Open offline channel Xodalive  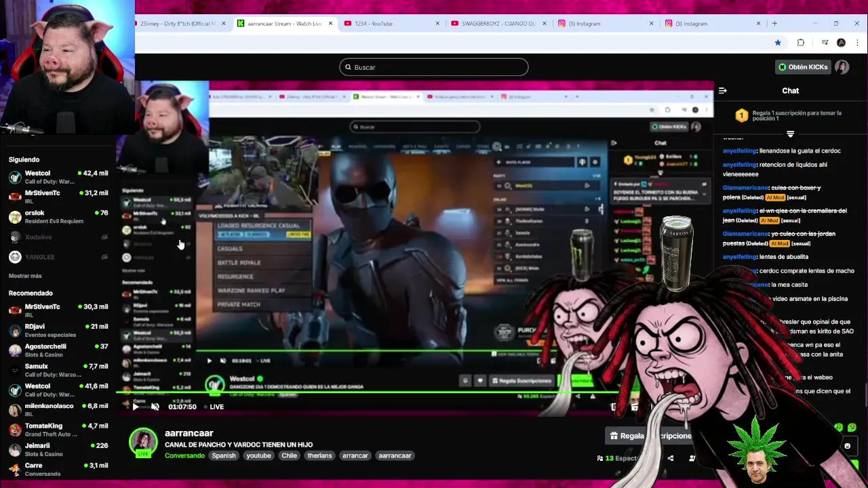click(x=58, y=237)
